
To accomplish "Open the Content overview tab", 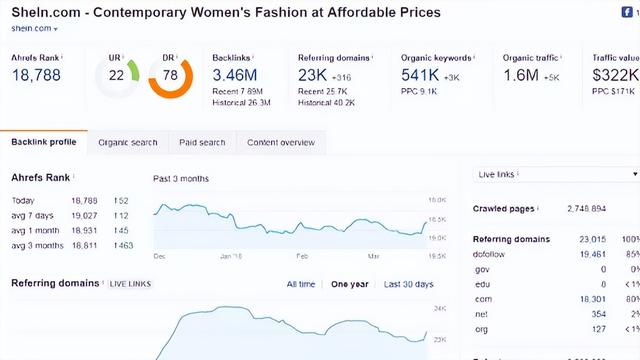I will pyautogui.click(x=281, y=142).
